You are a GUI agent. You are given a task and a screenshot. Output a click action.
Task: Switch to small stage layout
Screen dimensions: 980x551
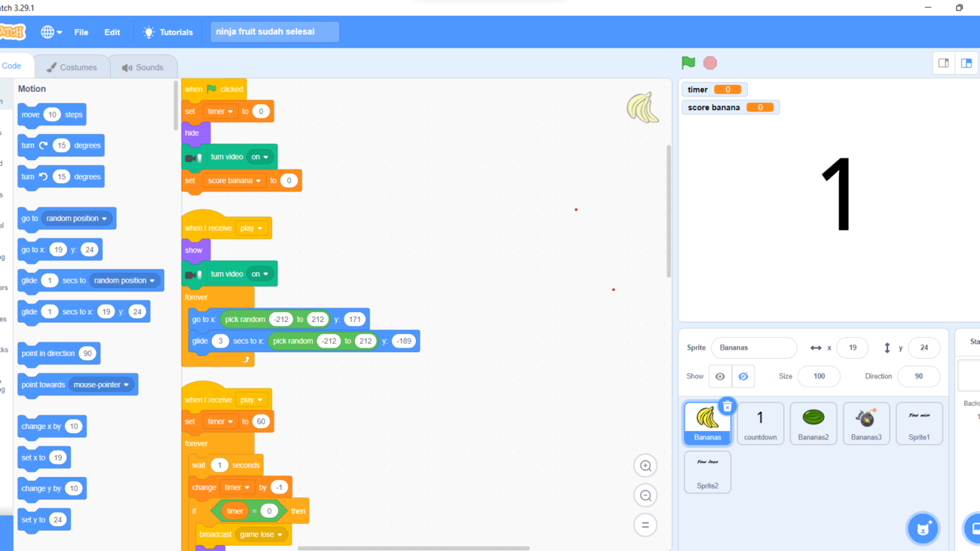click(943, 63)
